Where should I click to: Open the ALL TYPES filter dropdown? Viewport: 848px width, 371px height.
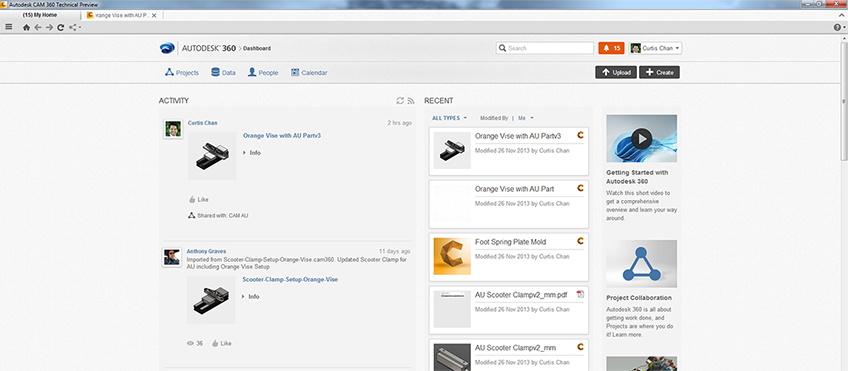449,118
